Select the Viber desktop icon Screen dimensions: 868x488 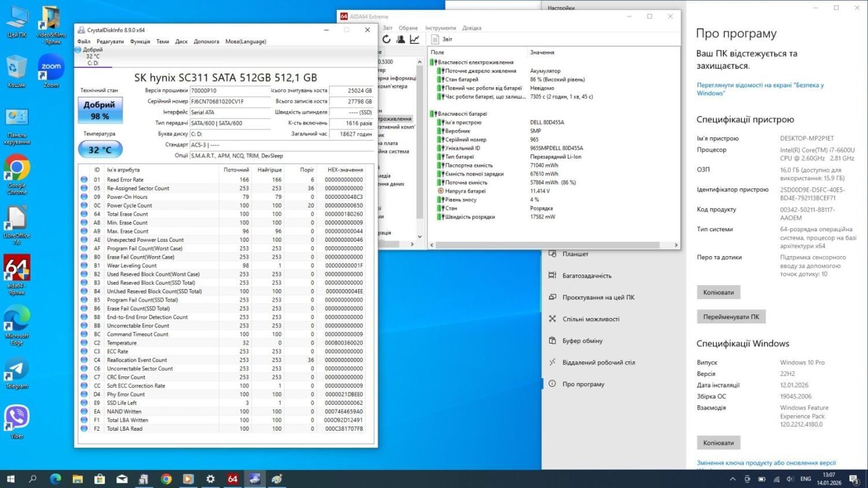point(17,420)
